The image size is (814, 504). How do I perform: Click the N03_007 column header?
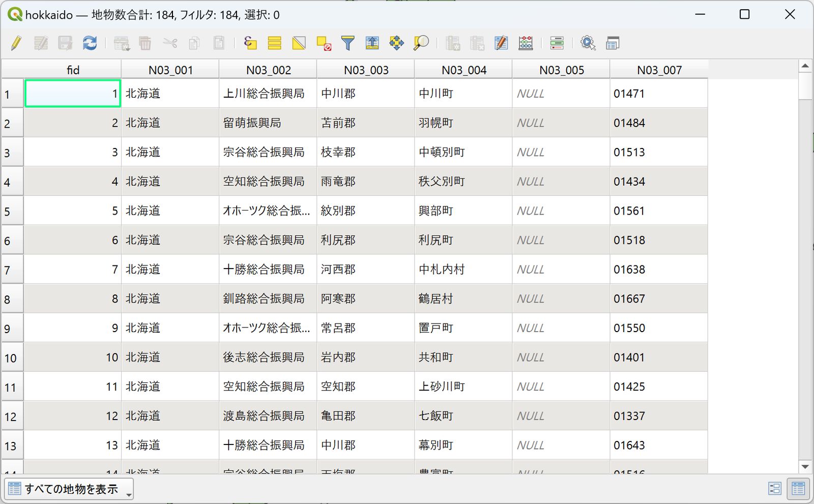(x=659, y=70)
